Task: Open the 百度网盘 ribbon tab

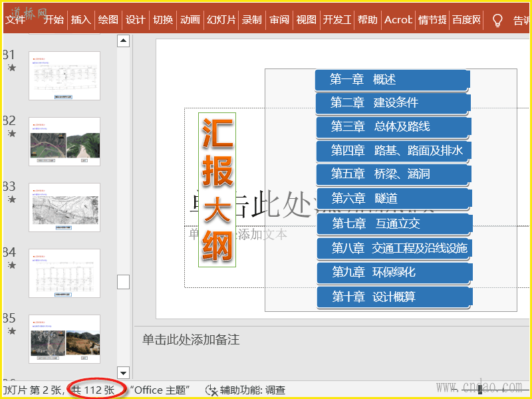Action: [467, 20]
